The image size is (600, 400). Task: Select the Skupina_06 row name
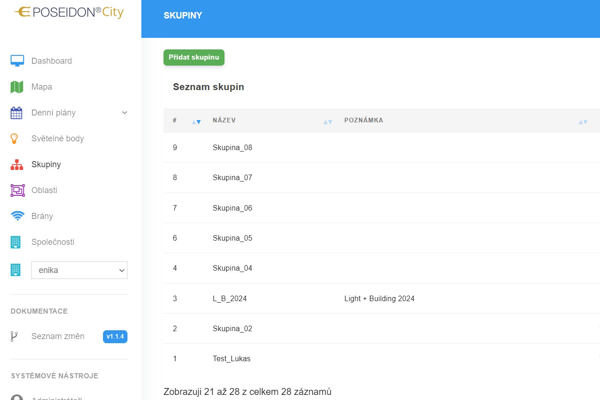[232, 208]
